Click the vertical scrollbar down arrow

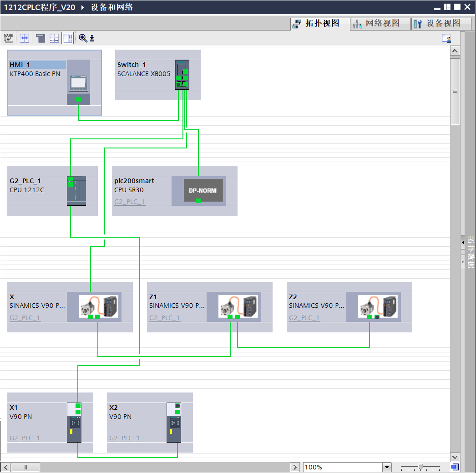click(x=455, y=457)
